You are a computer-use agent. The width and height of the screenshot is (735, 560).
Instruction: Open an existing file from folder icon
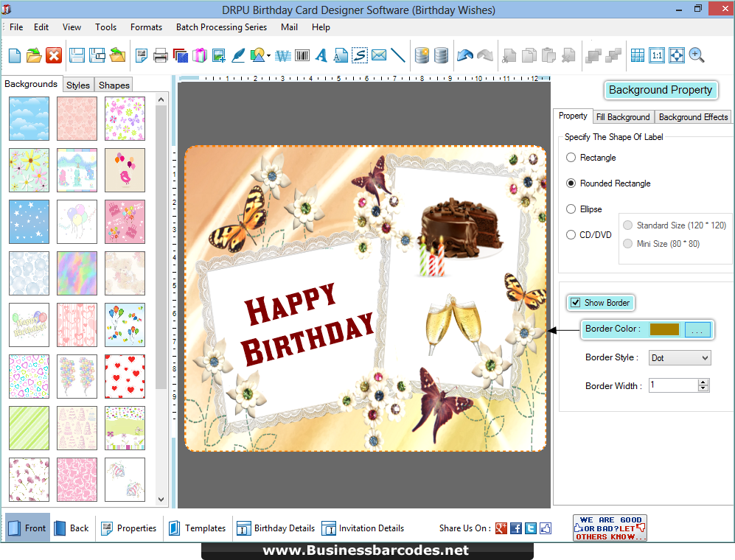34,56
